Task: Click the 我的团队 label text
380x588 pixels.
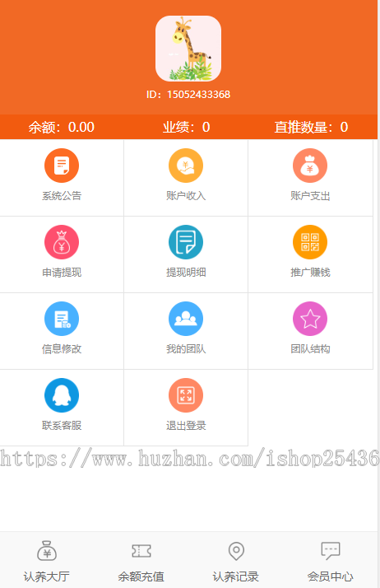Action: [x=186, y=348]
